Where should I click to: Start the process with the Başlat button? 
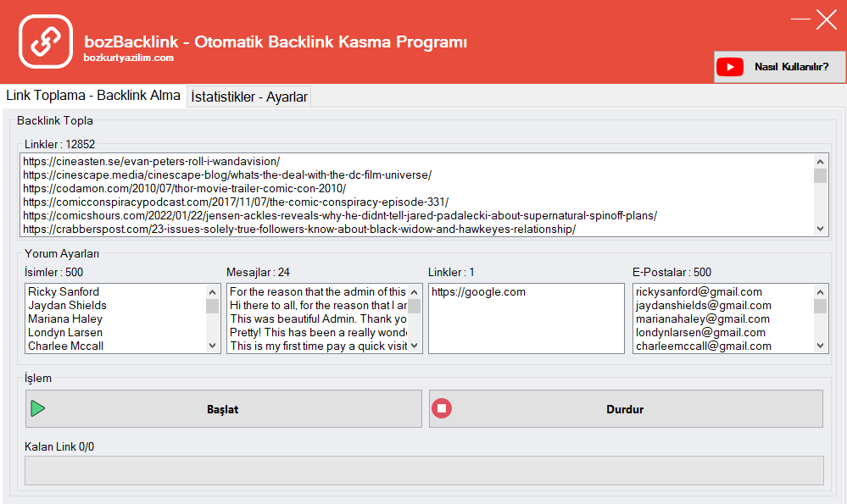[224, 409]
